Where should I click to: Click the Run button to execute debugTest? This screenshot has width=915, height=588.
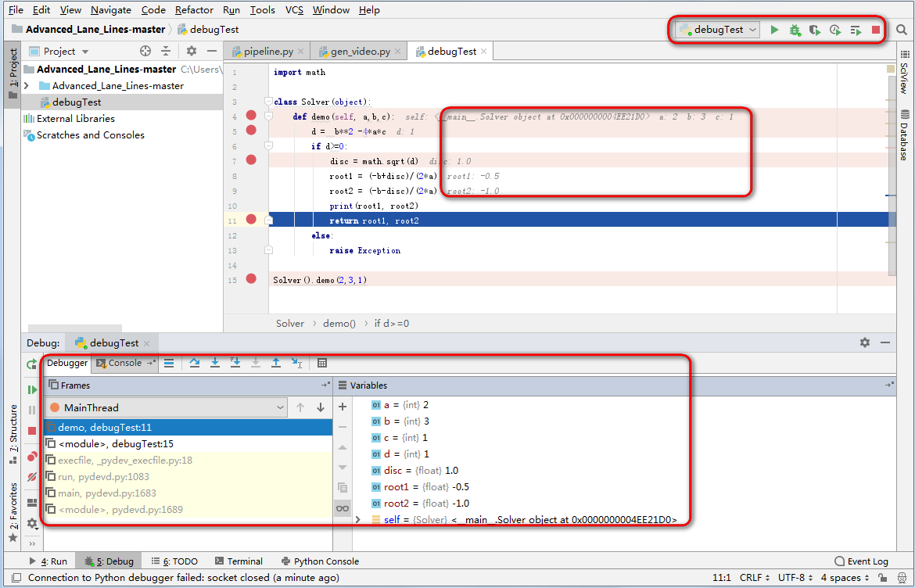coord(775,30)
